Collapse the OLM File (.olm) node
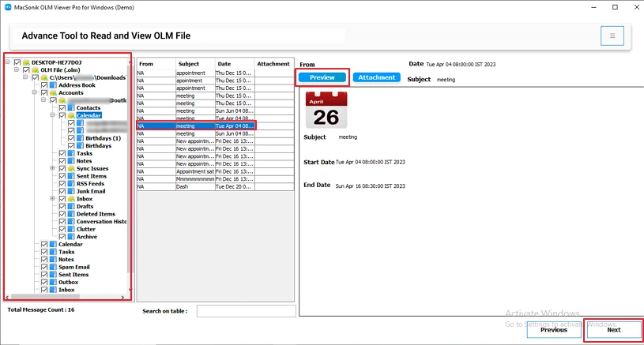This screenshot has height=345, width=644. click(17, 69)
